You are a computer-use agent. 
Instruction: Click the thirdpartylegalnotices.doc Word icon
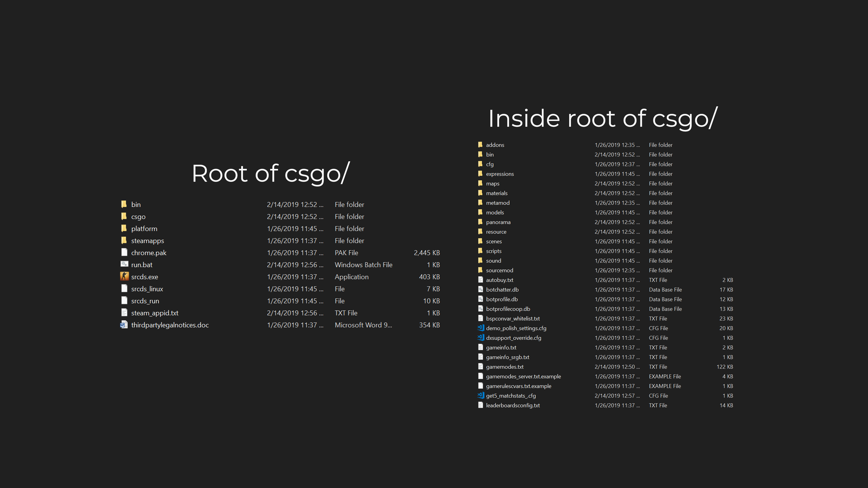[x=124, y=325]
